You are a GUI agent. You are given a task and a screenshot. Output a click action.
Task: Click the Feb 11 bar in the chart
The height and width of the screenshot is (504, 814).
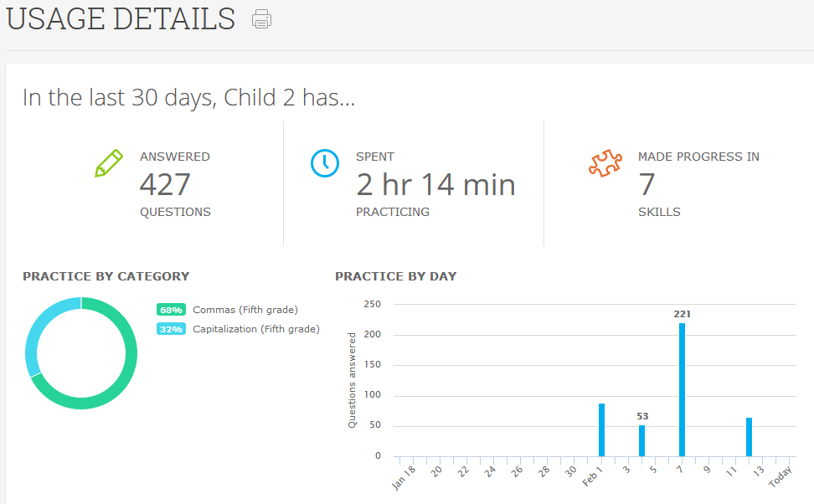[748, 435]
